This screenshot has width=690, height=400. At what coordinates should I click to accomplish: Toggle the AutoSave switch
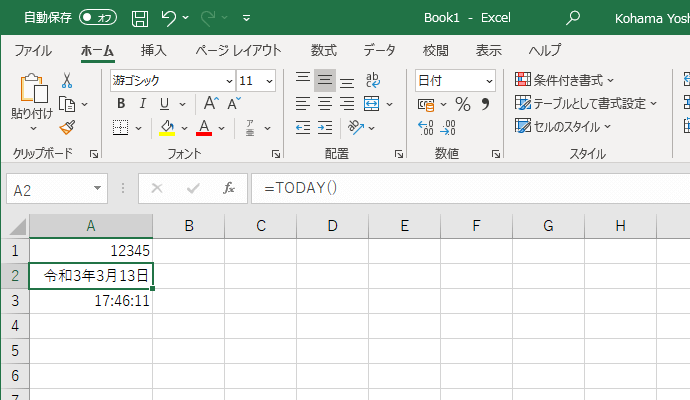point(98,17)
